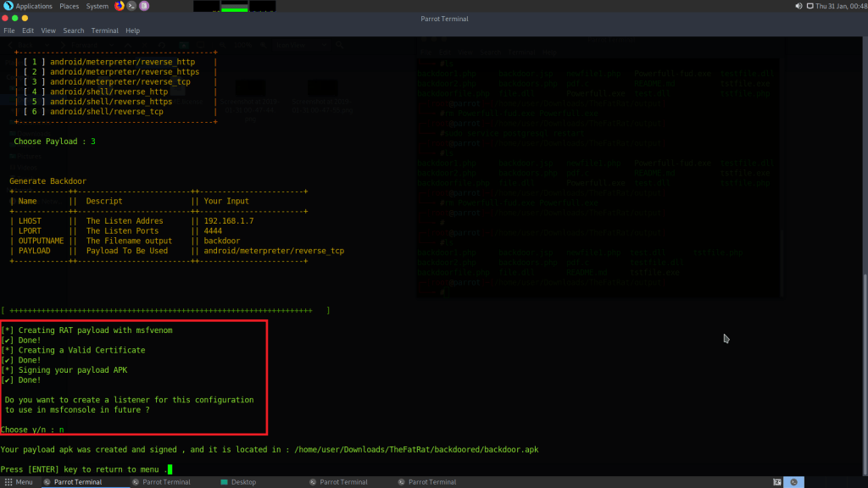Open the Places menu
868x488 pixels.
tap(70, 6)
